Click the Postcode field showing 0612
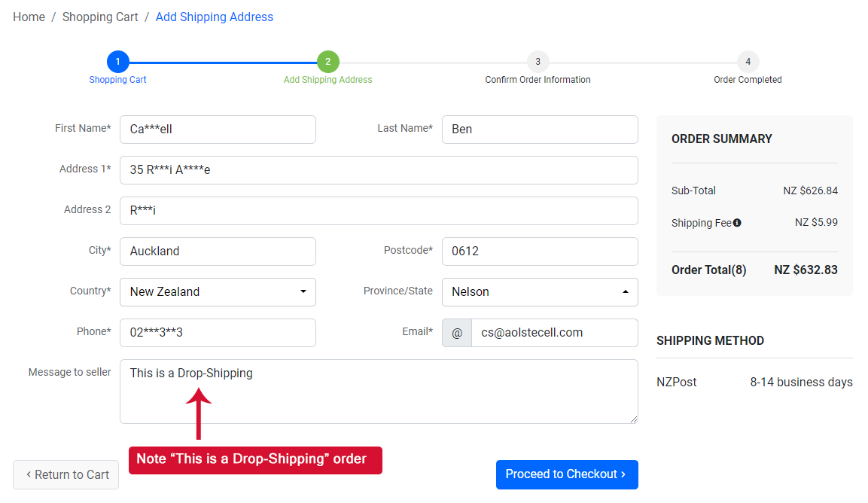 (540, 251)
